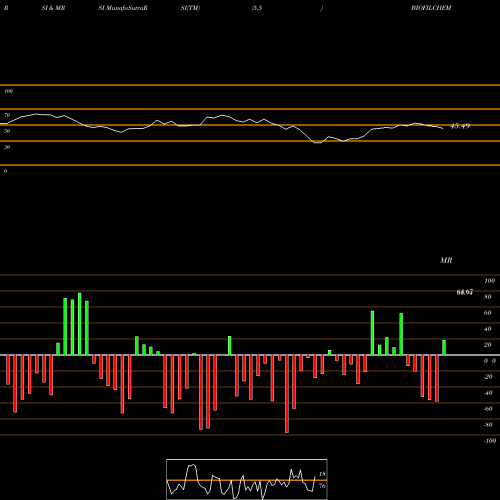Click the BIOFILCHEM ticker label
The width and height of the screenshot is (500, 500).
tap(431, 8)
